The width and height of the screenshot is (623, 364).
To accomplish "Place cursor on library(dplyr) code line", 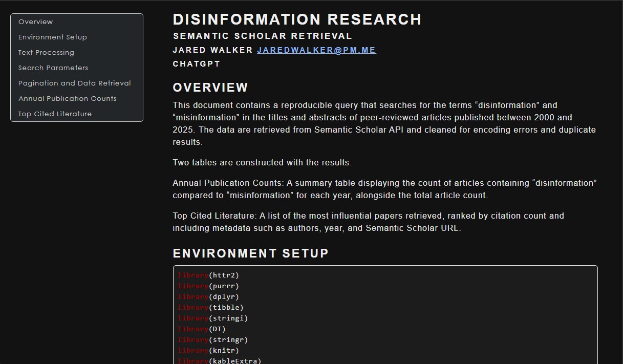I will pos(208,297).
